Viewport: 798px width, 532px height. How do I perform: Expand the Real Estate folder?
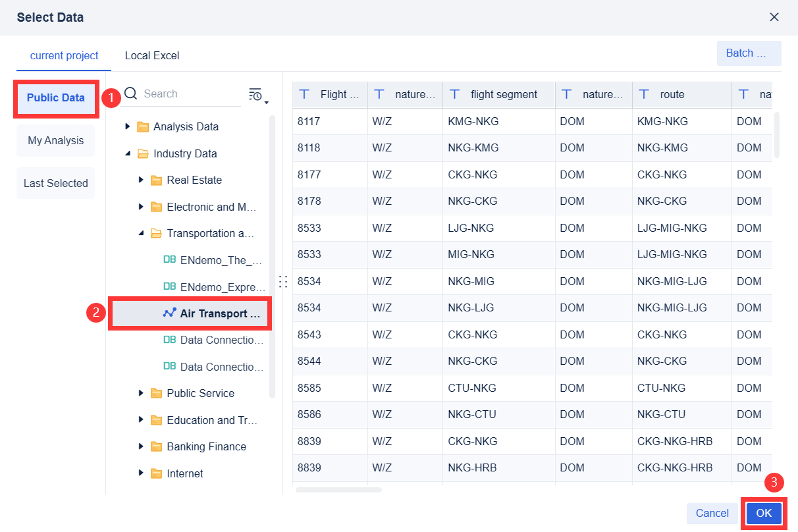tap(140, 180)
